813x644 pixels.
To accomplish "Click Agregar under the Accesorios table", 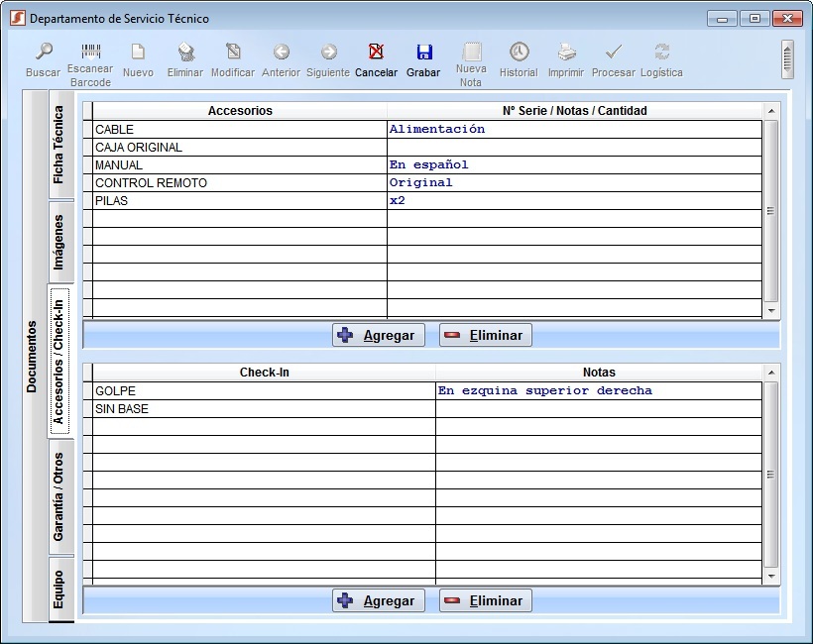I will tap(379, 335).
